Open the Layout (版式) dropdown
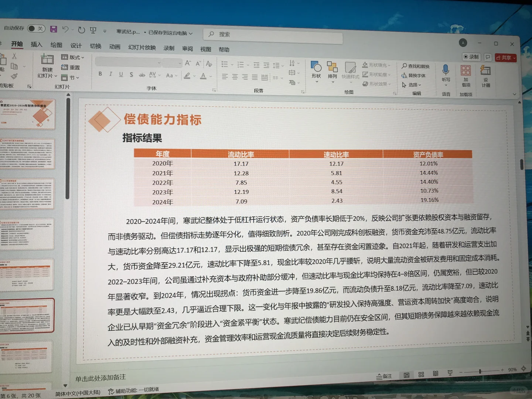 tap(72, 58)
